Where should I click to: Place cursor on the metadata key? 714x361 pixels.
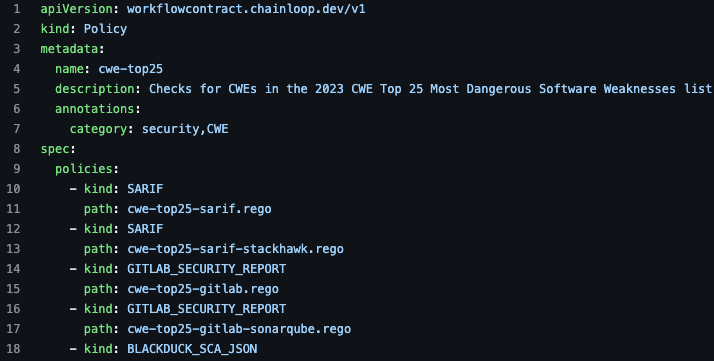[69, 49]
